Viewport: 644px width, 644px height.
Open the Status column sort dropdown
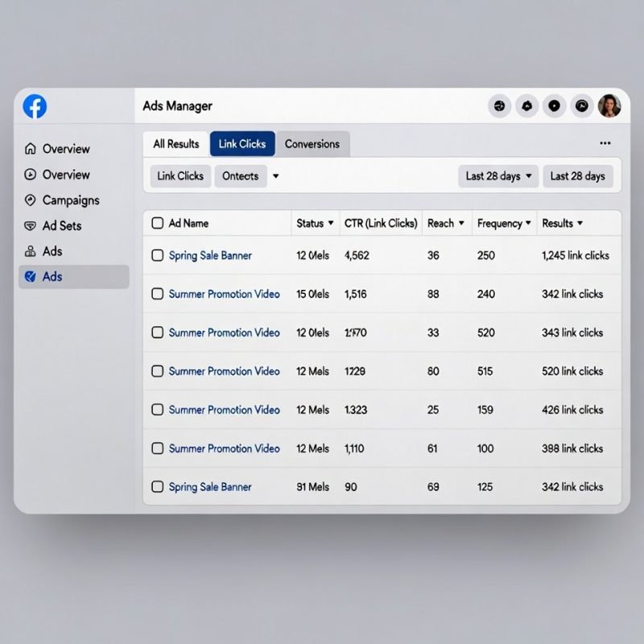(x=331, y=223)
